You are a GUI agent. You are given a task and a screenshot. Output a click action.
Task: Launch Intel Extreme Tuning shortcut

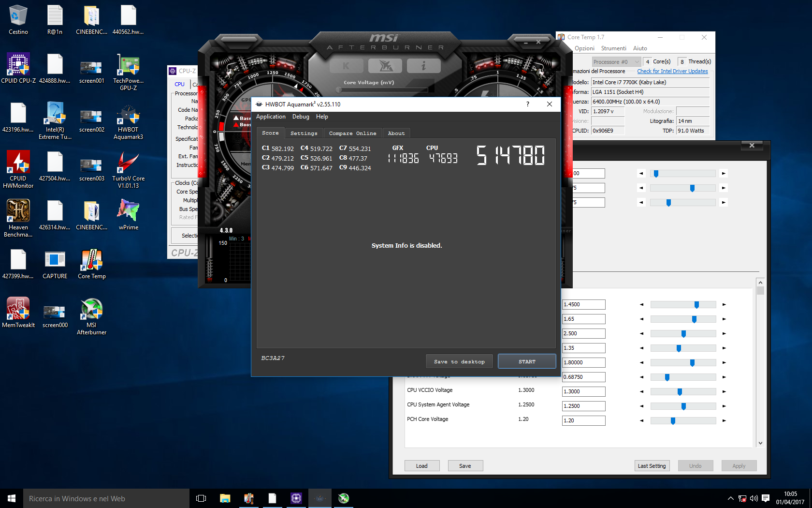55,120
